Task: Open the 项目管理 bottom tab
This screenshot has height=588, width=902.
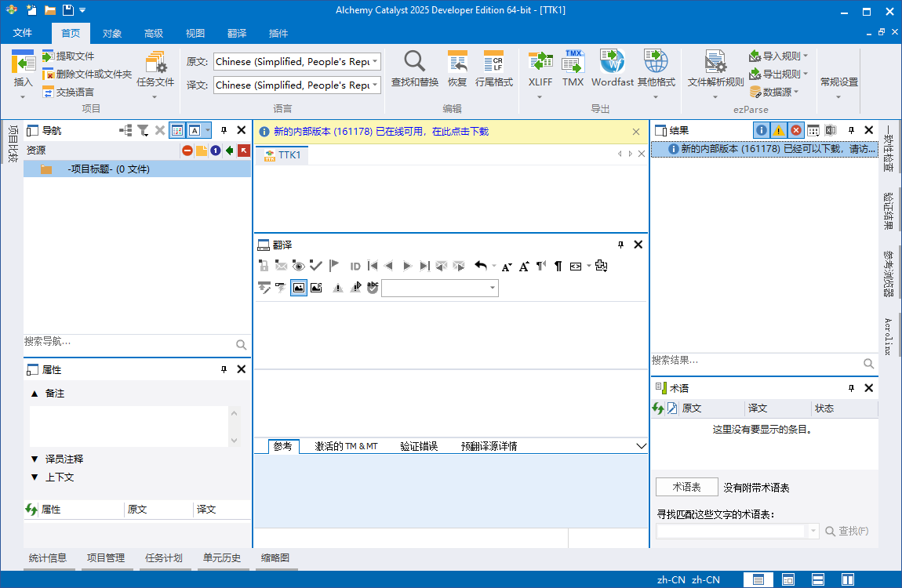Action: [x=106, y=558]
